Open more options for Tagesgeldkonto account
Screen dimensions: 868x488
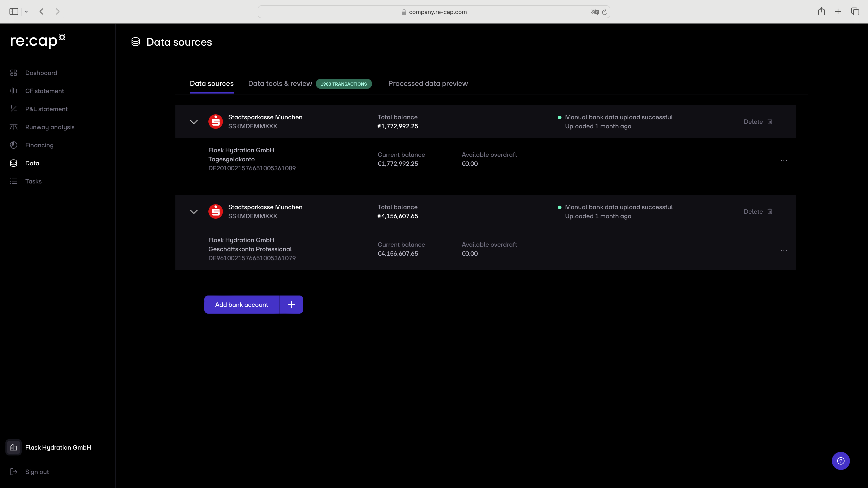(x=784, y=160)
